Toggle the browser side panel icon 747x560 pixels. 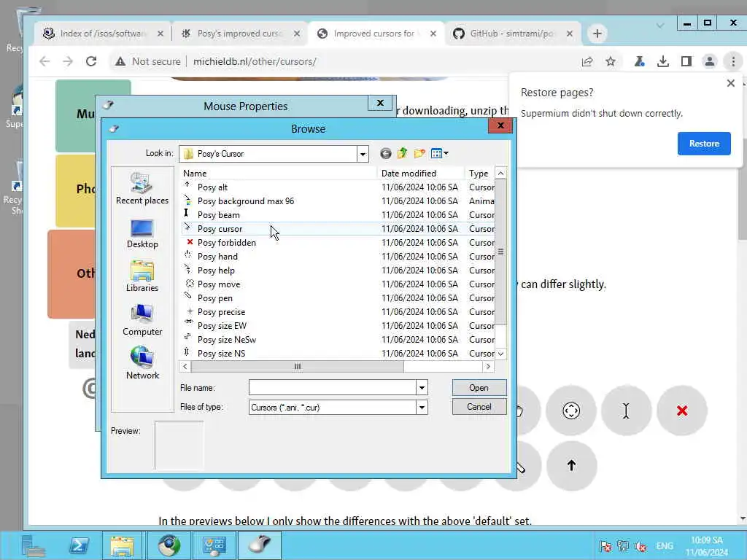point(686,61)
